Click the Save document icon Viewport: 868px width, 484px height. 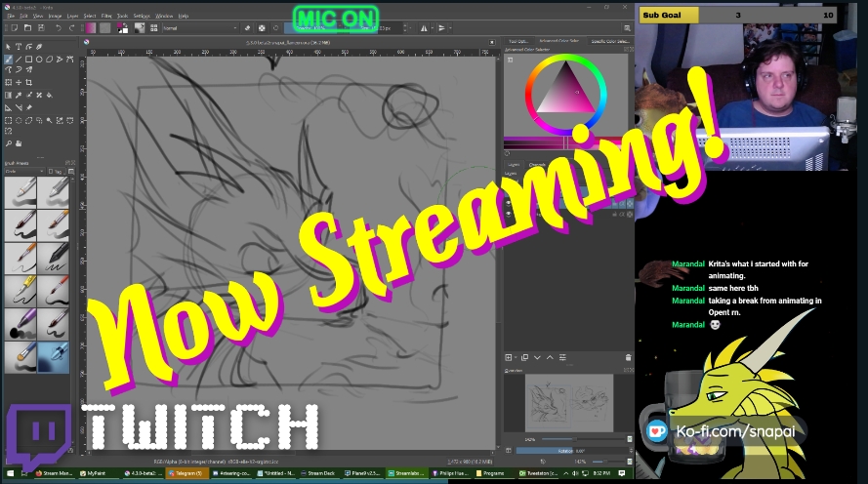coord(40,28)
